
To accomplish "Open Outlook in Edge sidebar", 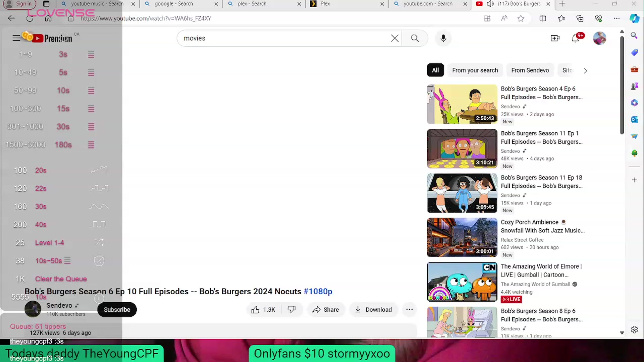I will [x=634, y=119].
